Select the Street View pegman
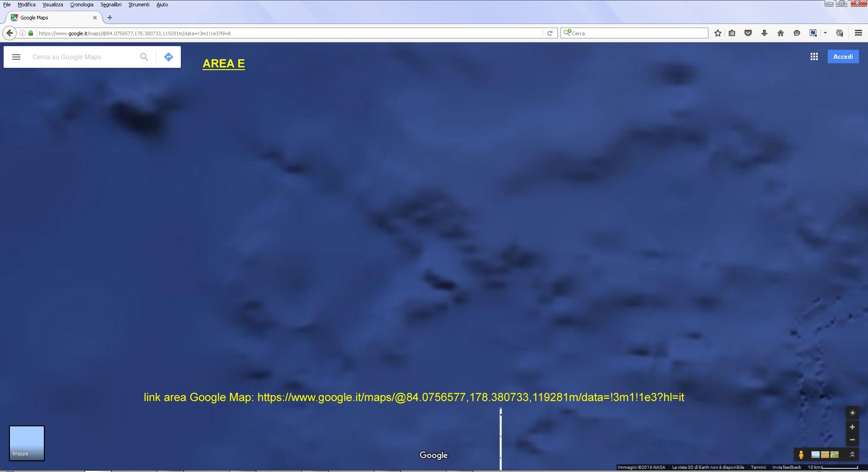This screenshot has width=868, height=472. [x=801, y=454]
